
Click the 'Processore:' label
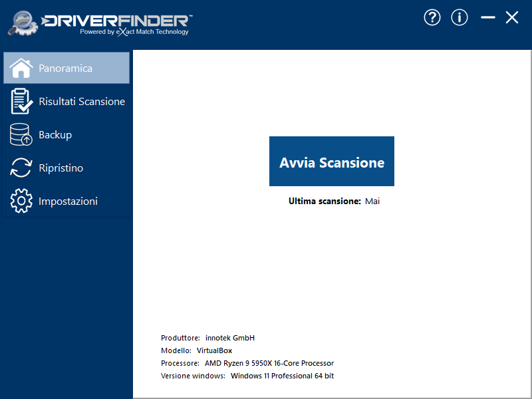pos(180,363)
